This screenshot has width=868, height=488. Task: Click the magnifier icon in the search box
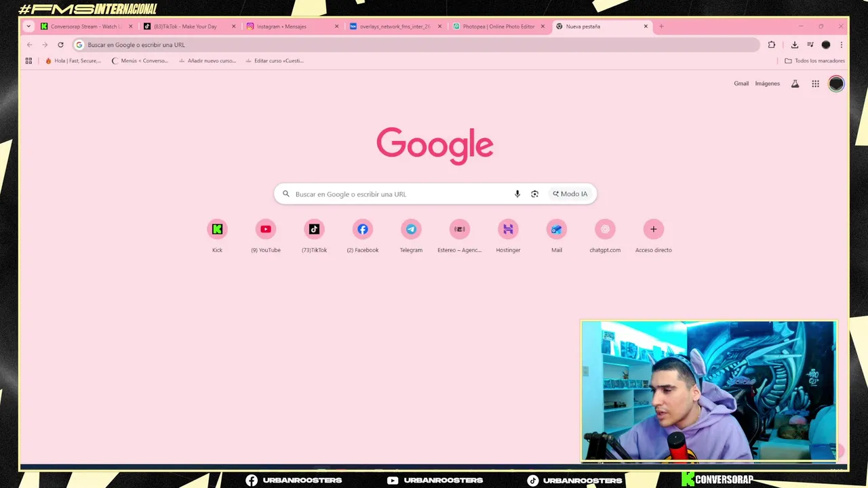point(286,194)
